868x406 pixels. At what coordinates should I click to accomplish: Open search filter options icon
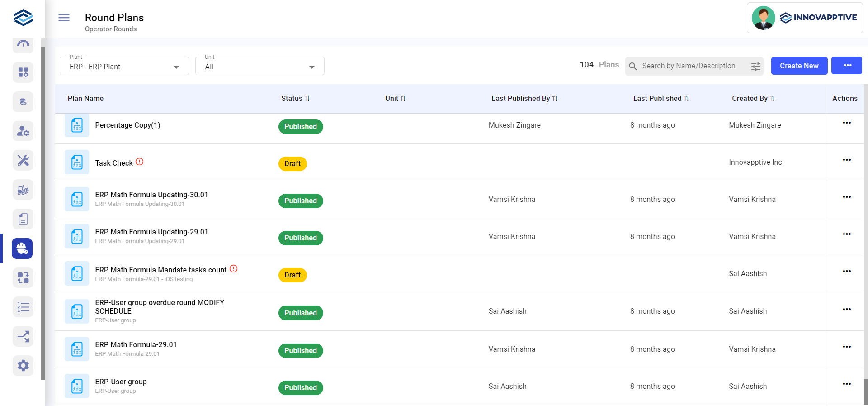pos(755,67)
